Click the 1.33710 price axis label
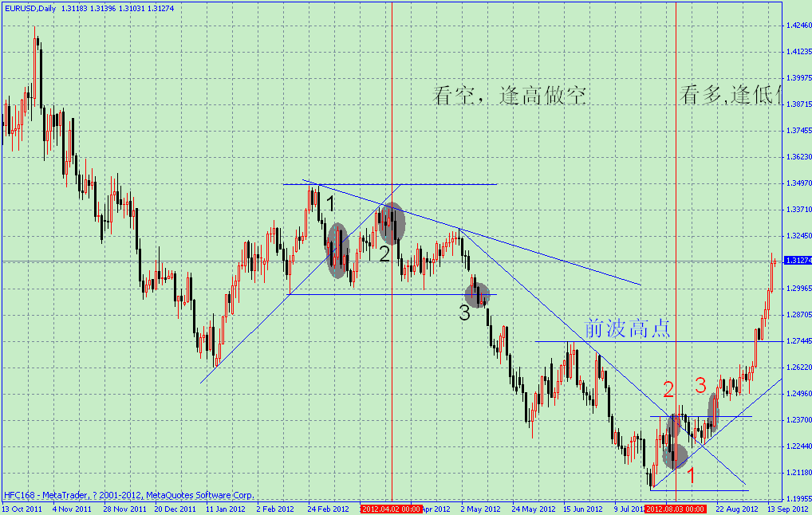Image resolution: width=812 pixels, height=515 pixels. coord(798,209)
